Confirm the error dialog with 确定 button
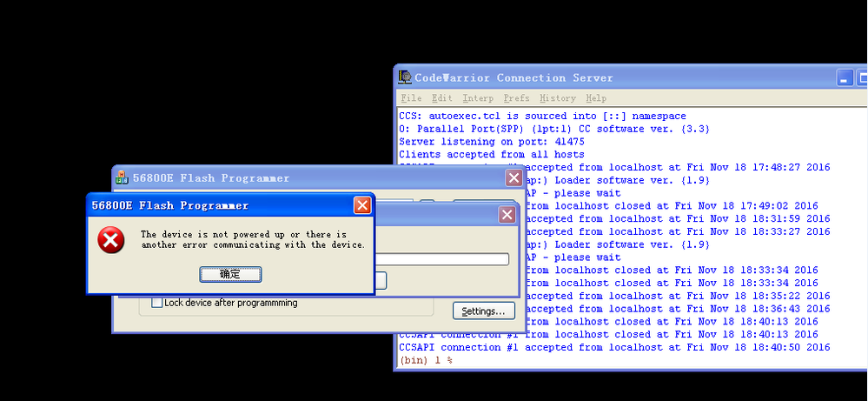Image resolution: width=868 pixels, height=401 pixels. 230,274
